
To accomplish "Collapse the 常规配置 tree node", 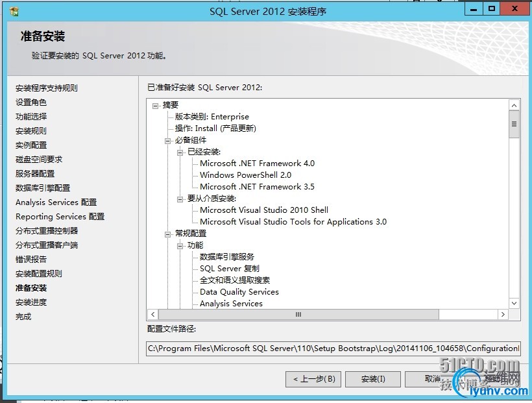I will pyautogui.click(x=167, y=234).
